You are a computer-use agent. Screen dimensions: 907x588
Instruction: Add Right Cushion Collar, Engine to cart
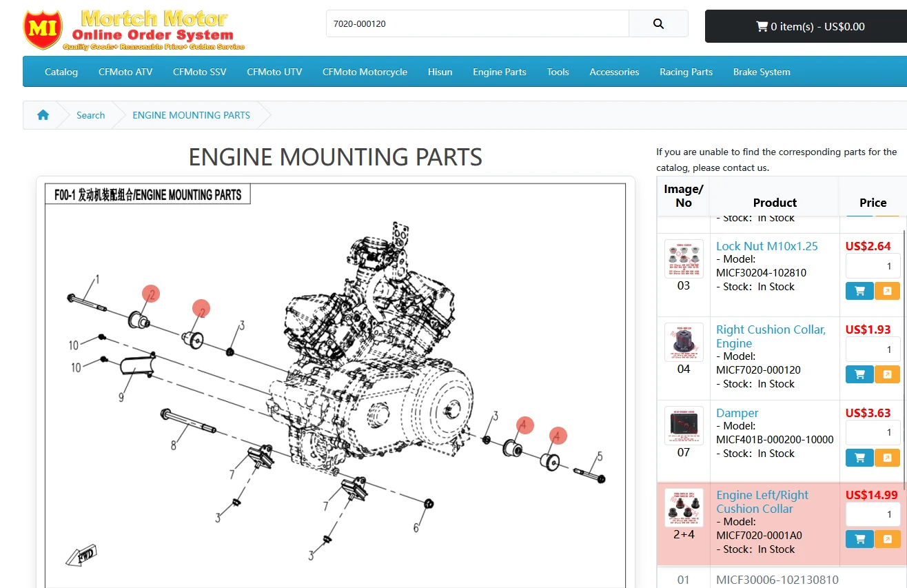859,374
